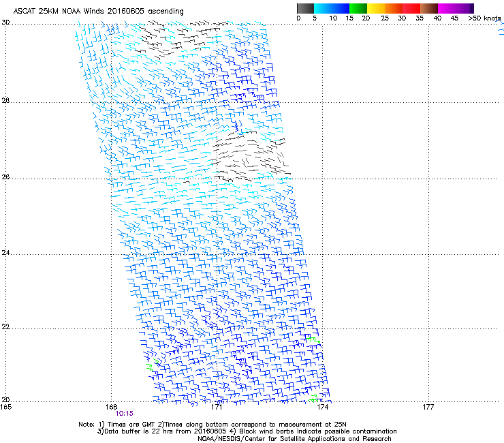The width and height of the screenshot is (504, 443).
Task: Click the note line about Times are GMT
Action: pos(212,425)
